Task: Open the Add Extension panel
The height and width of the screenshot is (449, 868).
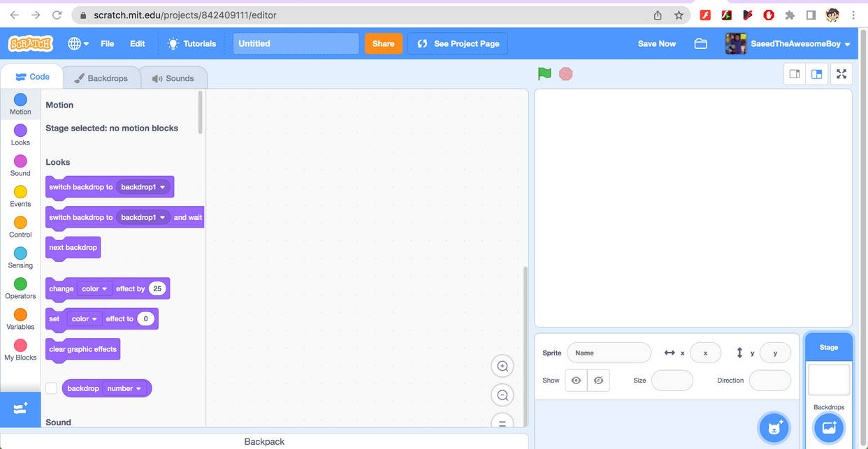Action: pos(20,410)
